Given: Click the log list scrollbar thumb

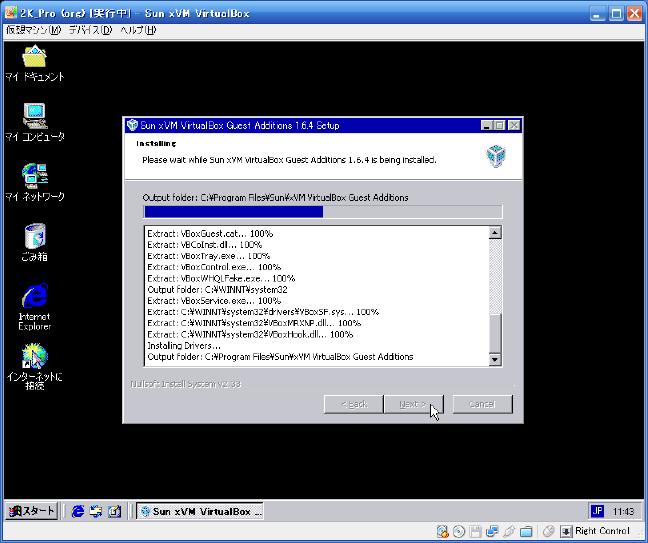Looking at the screenshot, I should [x=495, y=333].
